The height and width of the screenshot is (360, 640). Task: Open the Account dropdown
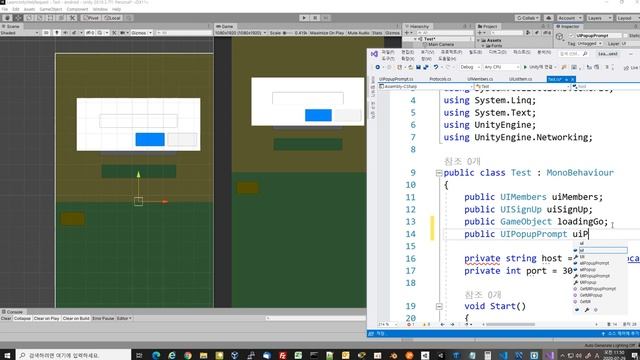point(569,18)
